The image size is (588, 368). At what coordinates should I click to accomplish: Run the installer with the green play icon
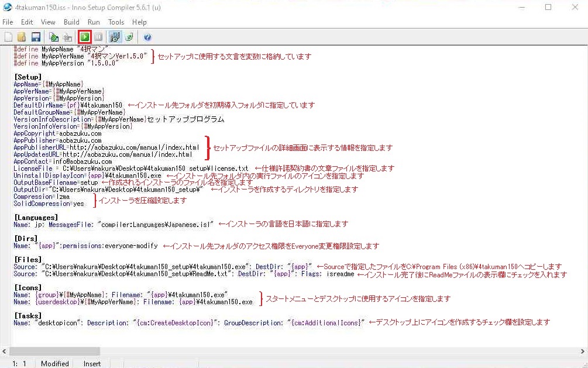point(85,37)
